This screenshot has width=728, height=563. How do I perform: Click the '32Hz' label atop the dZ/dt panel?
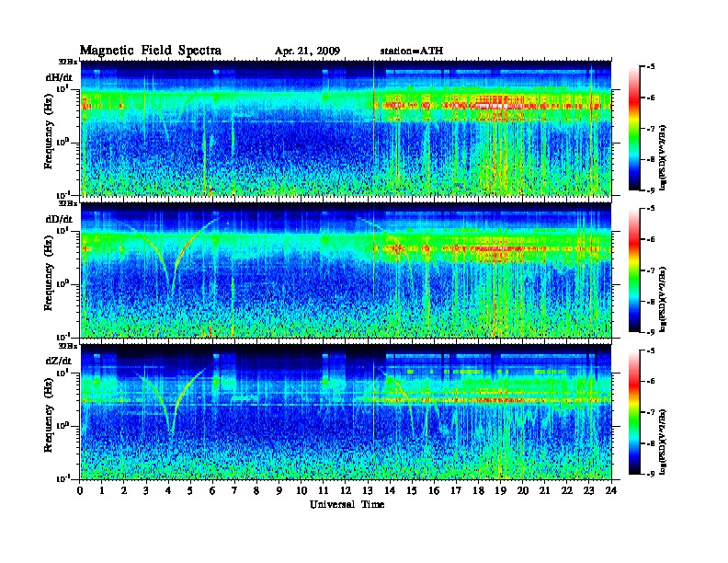point(68,346)
